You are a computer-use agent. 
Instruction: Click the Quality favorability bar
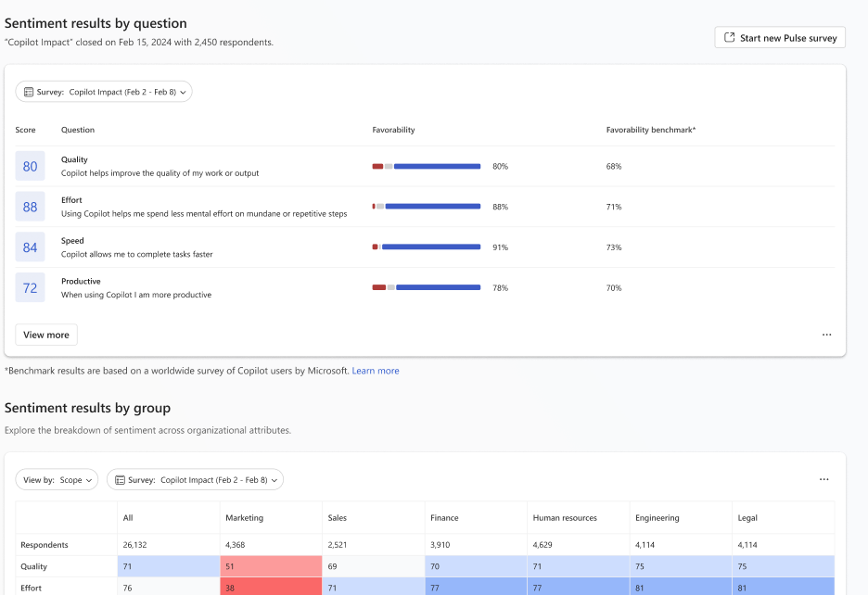tap(427, 166)
